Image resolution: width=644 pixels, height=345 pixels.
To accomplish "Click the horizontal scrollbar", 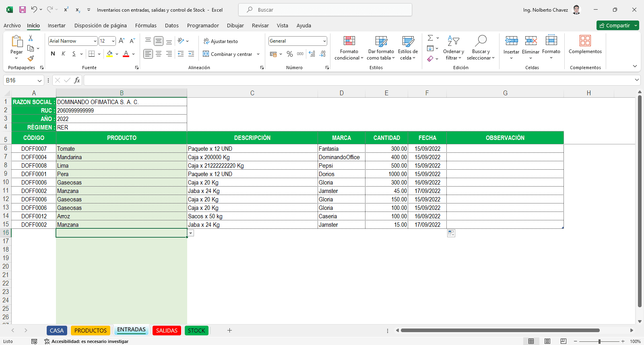I will coord(500,331).
